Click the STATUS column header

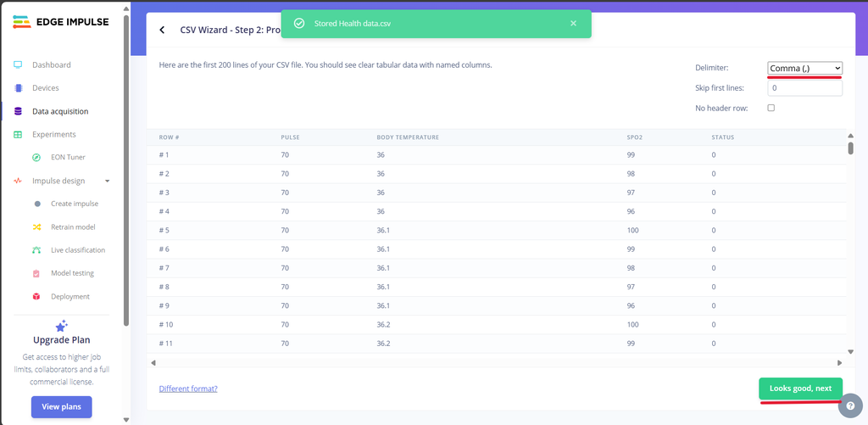tap(723, 137)
